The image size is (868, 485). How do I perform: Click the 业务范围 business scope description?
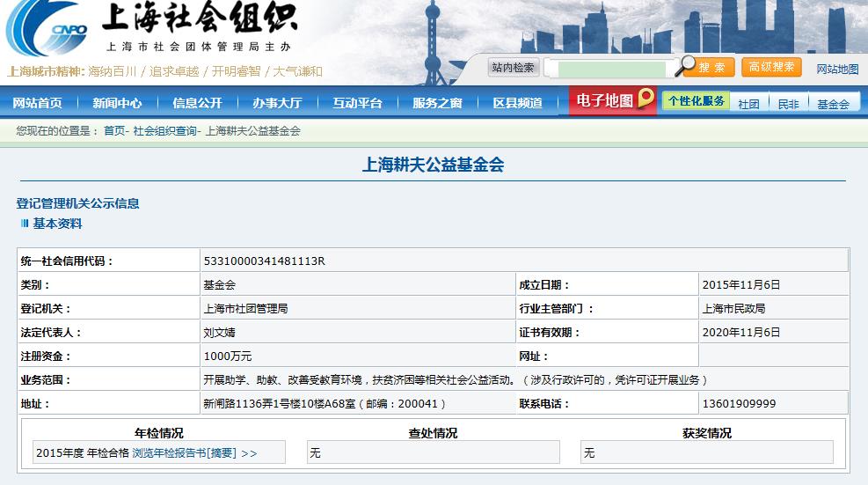(x=455, y=380)
